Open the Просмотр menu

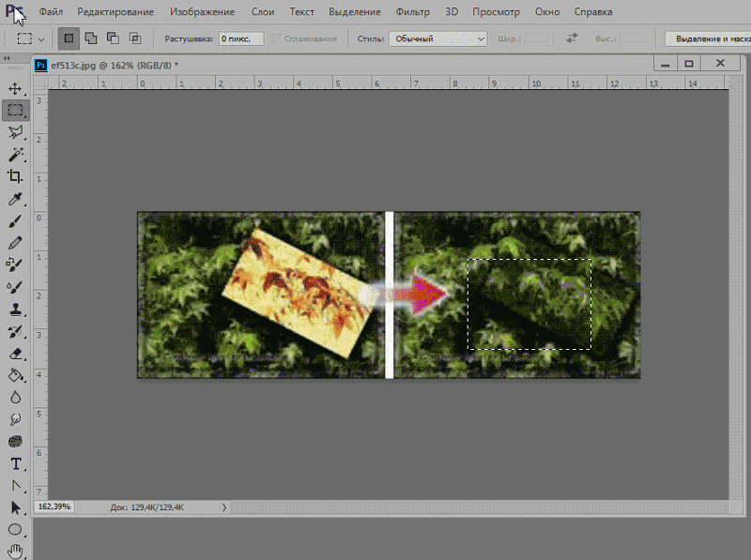pyautogui.click(x=496, y=12)
